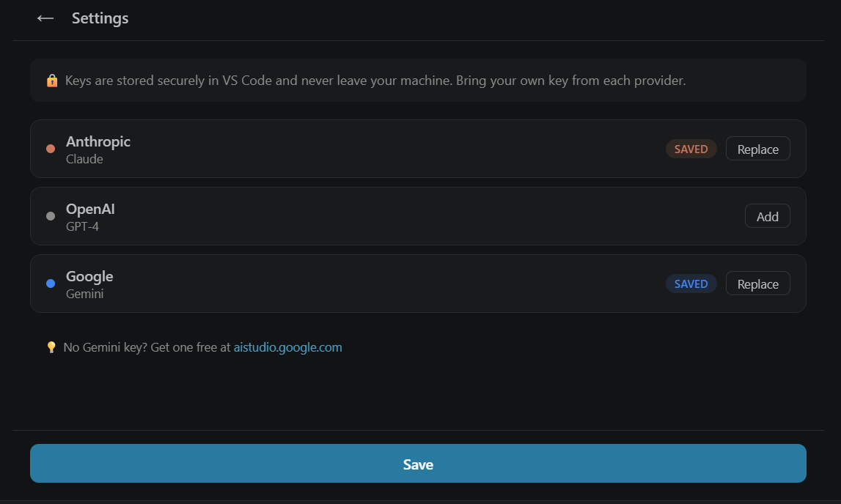Select the OpenAI provider name
841x504 pixels.
pyautogui.click(x=90, y=209)
